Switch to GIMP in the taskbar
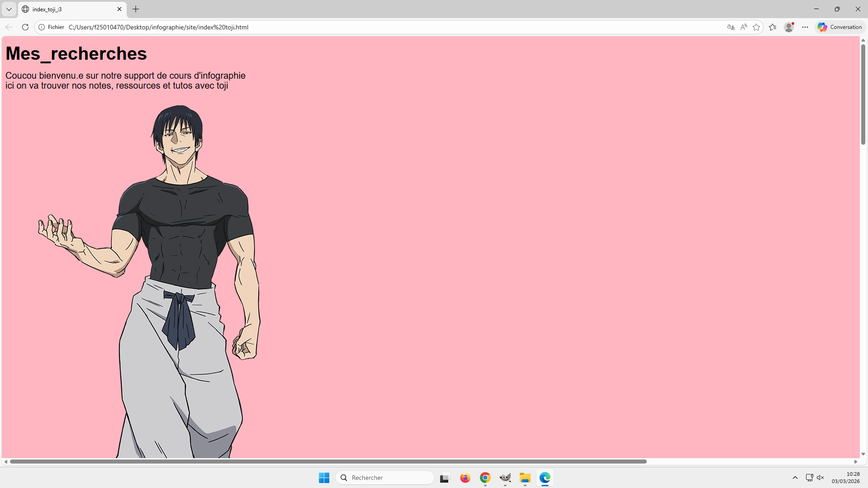The width and height of the screenshot is (868, 488). 505,478
